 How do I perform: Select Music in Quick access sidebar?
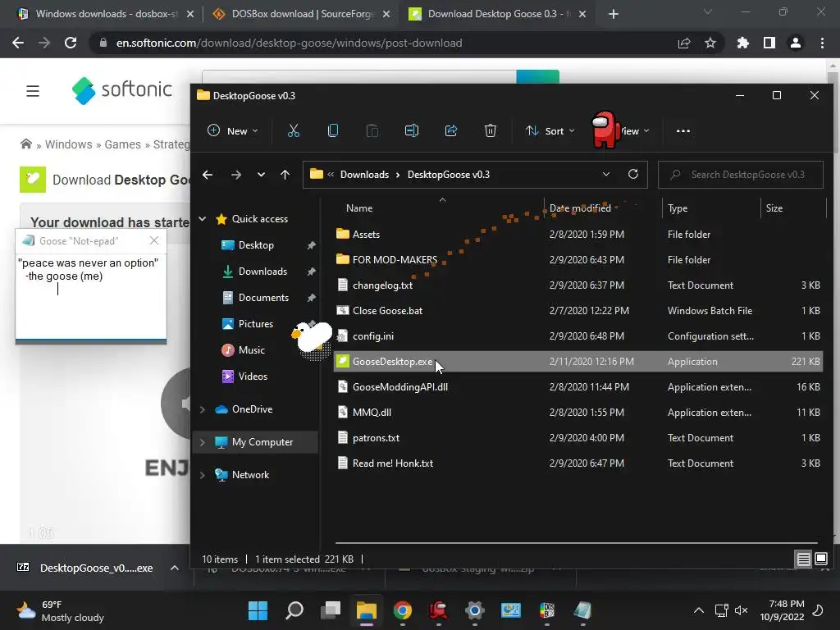(251, 350)
